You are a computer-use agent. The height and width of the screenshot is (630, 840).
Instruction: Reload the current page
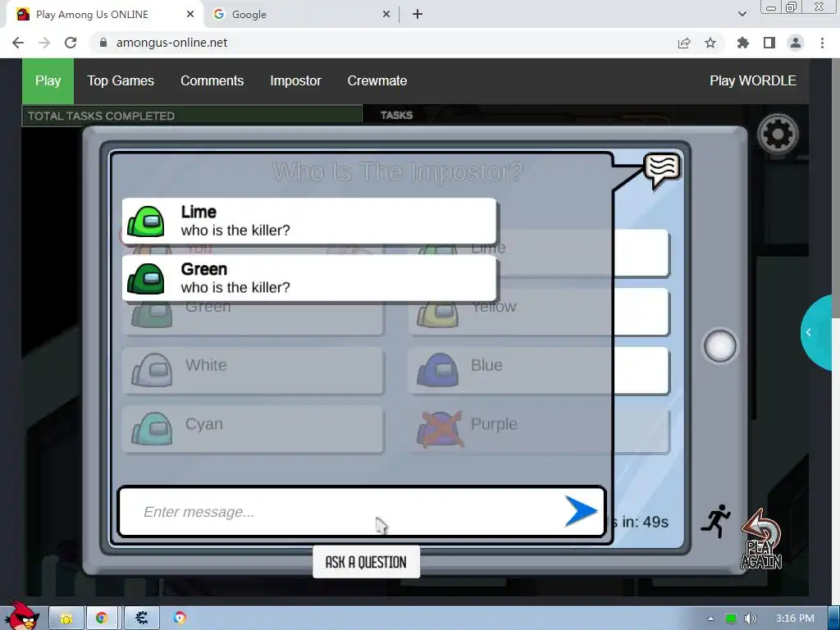pos(71,43)
